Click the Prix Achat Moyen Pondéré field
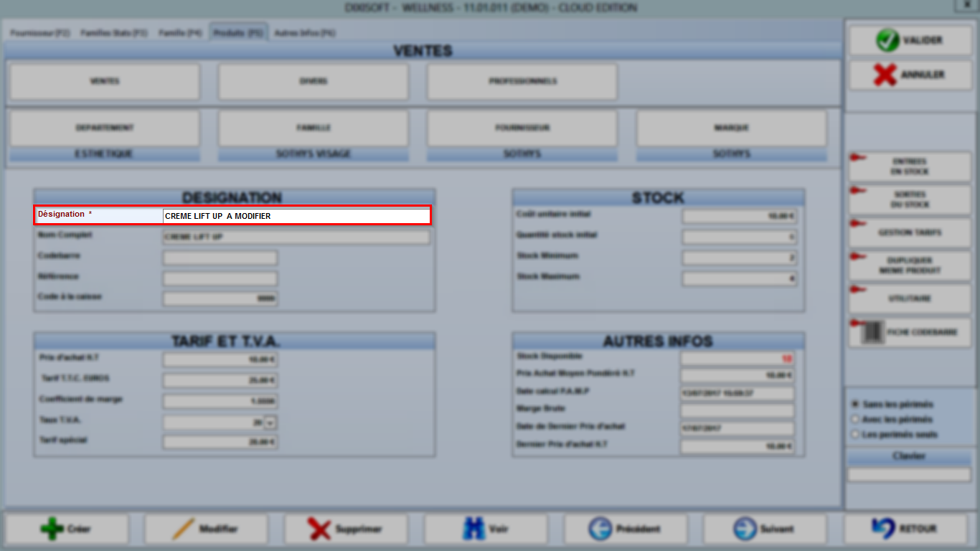Viewport: 980px width, 551px height. [x=738, y=376]
